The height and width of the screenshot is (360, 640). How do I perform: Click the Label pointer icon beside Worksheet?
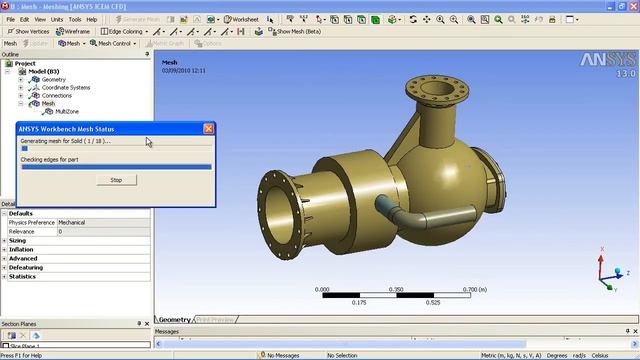tap(270, 19)
